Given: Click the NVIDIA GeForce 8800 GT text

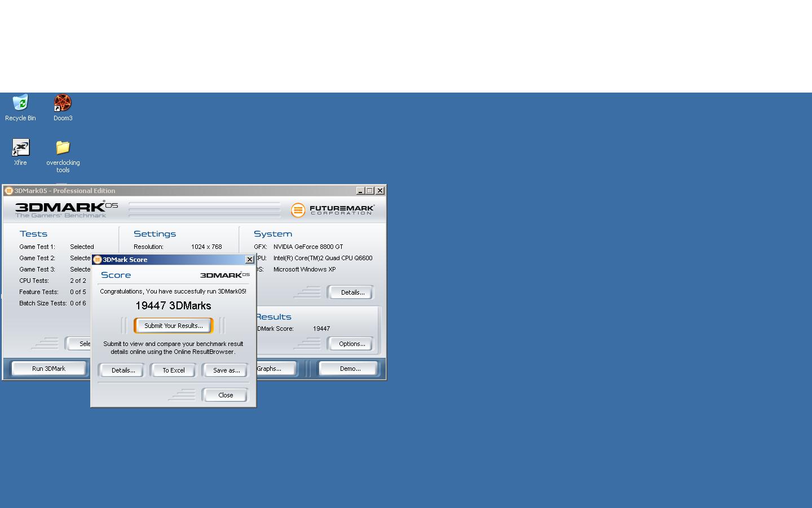Looking at the screenshot, I should (x=308, y=247).
